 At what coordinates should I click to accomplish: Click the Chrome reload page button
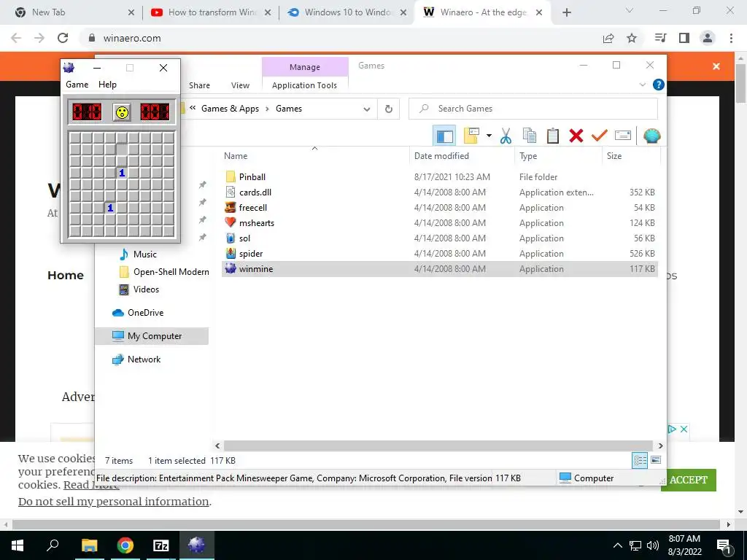click(63, 38)
